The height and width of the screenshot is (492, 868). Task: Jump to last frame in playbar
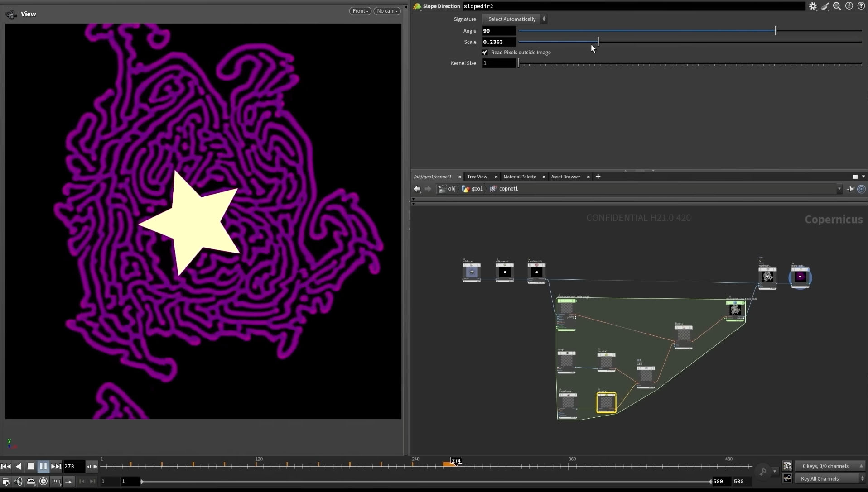click(56, 466)
